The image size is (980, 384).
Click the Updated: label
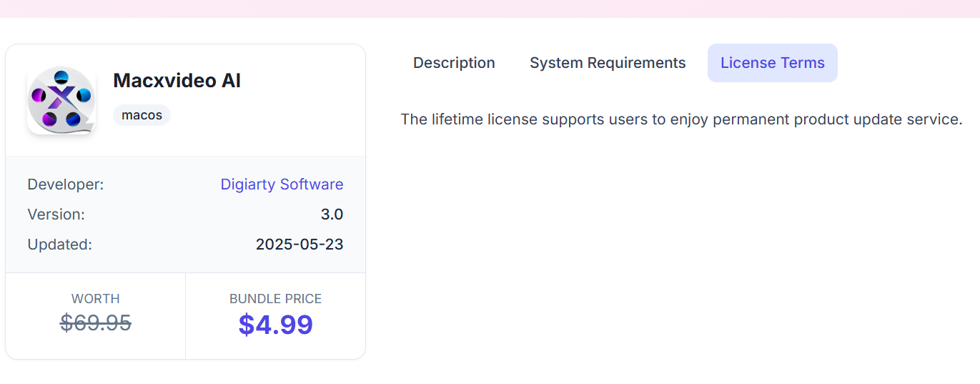60,245
